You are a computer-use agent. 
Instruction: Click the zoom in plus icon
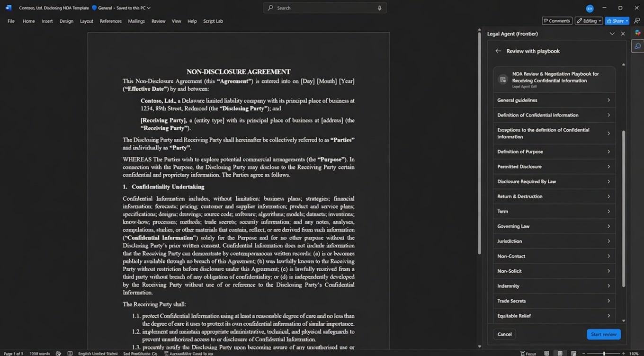point(624,353)
